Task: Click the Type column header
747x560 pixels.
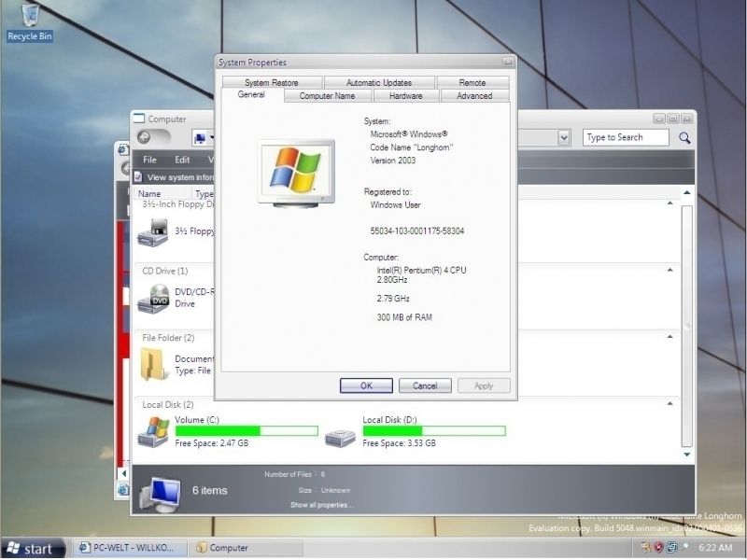Action: click(x=204, y=194)
